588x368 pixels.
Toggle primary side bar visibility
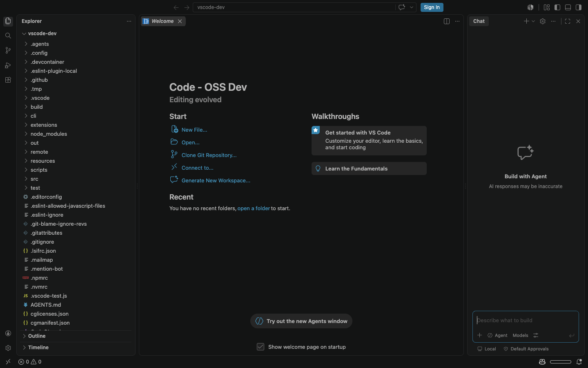(557, 7)
